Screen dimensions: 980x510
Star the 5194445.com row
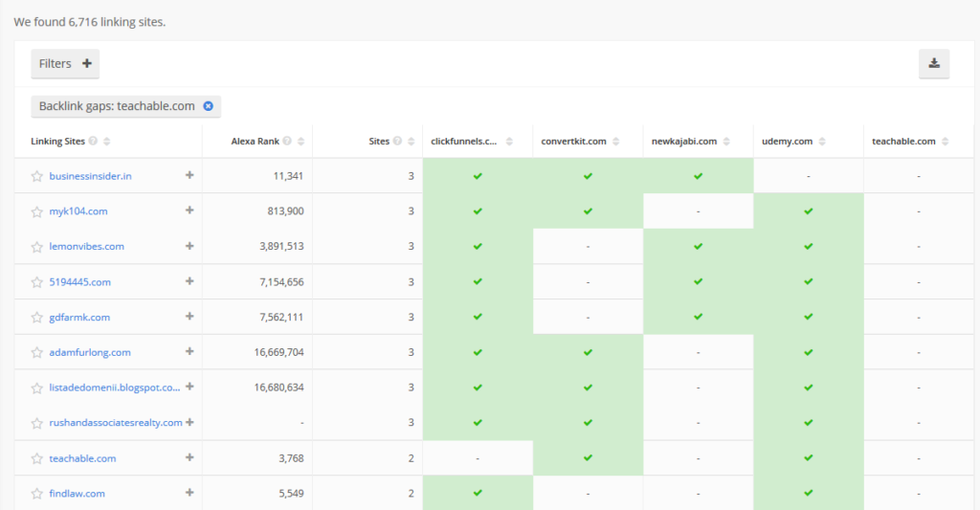[x=37, y=282]
